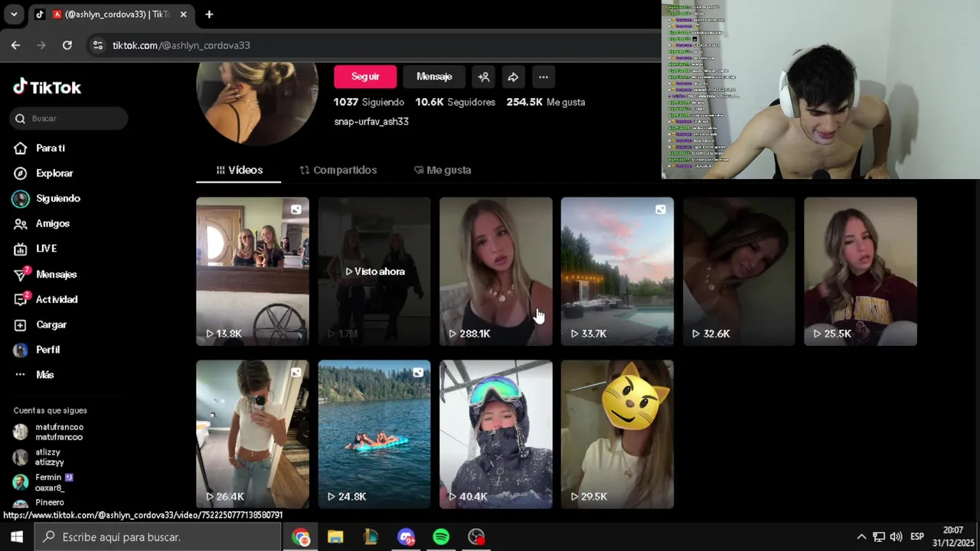
Task: Click 1037 Siguiendo count
Action: click(368, 102)
